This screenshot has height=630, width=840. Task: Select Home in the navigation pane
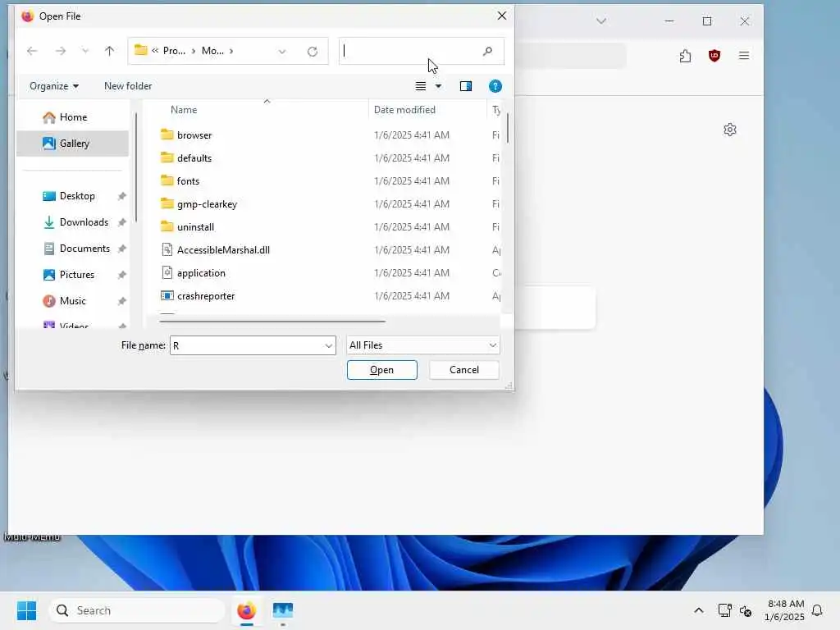pos(72,117)
